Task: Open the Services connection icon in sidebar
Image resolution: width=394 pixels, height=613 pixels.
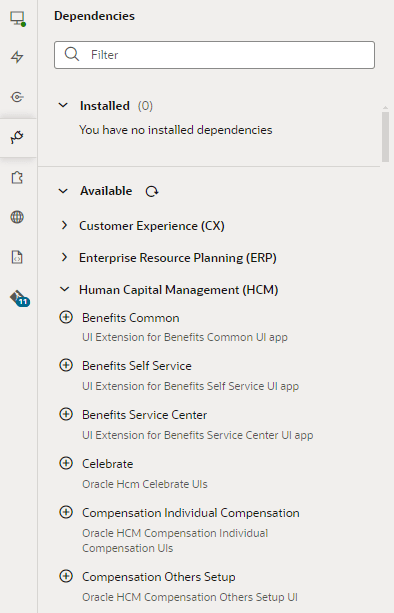Action: click(17, 97)
